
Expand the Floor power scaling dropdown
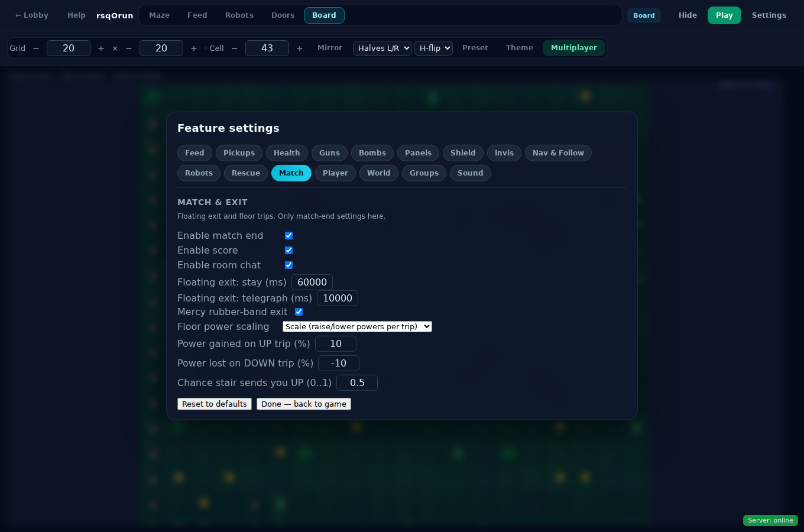[x=357, y=326]
